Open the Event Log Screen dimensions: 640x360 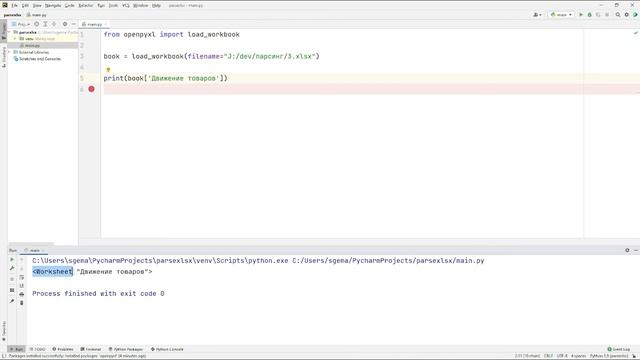619,349
